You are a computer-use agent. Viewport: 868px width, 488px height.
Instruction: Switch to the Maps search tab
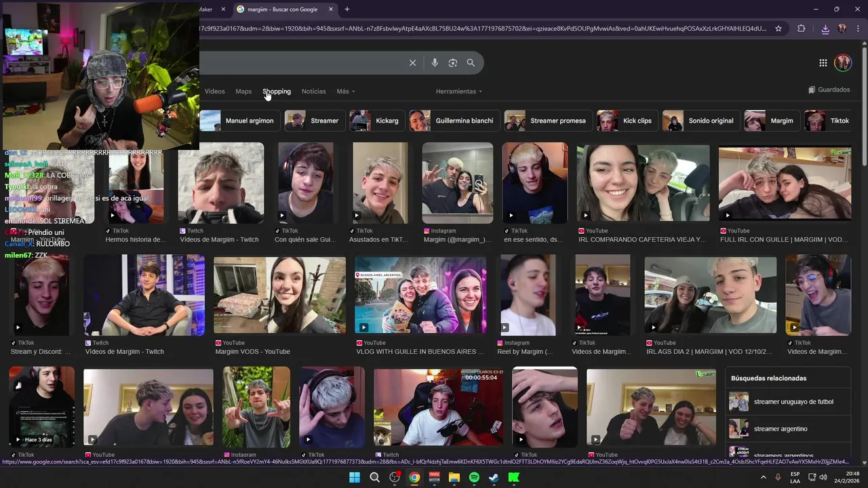(x=243, y=91)
